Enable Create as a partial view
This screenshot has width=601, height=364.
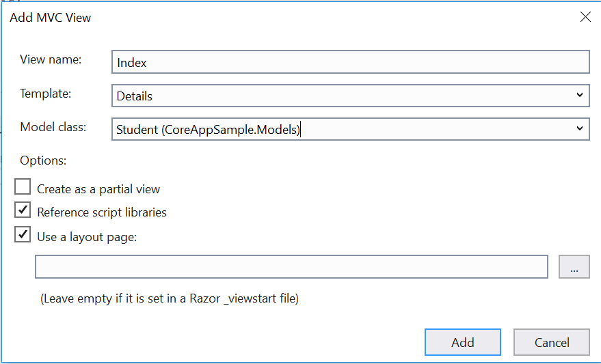[23, 187]
